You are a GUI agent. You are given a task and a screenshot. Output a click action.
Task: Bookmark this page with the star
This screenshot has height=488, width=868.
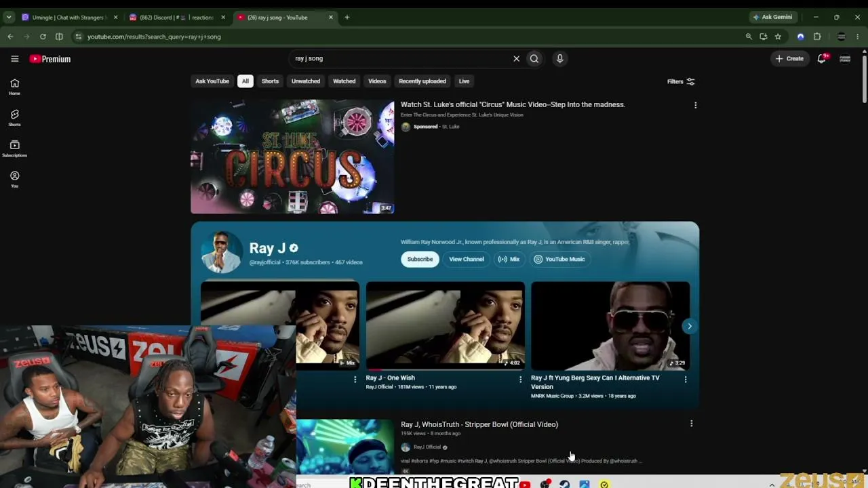coord(778,37)
